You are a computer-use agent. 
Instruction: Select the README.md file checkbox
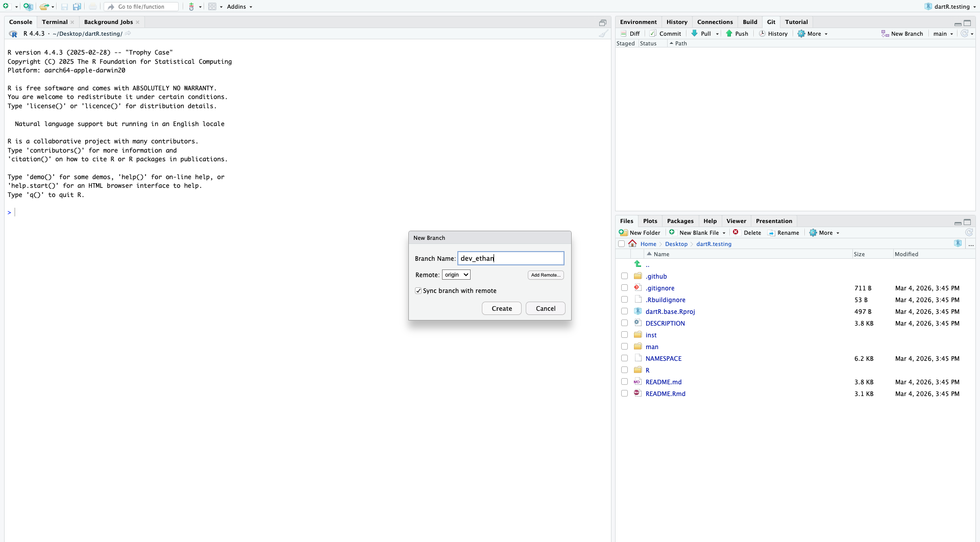tap(624, 382)
